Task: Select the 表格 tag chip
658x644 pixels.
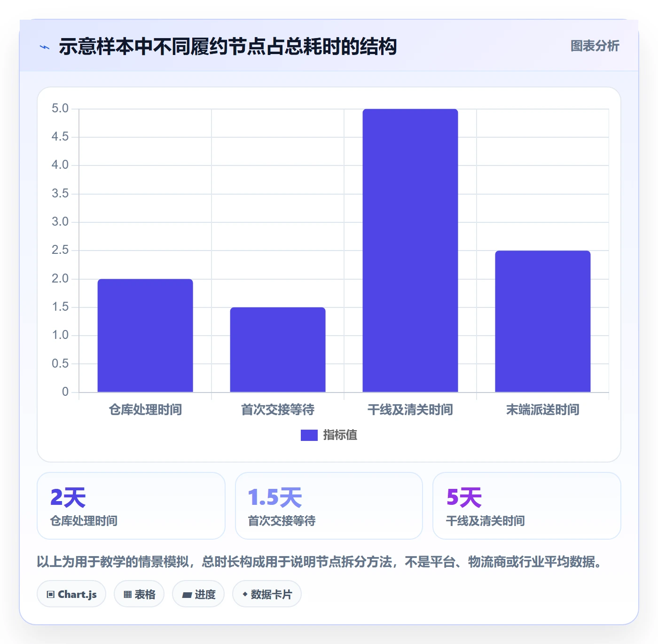Action: pos(139,594)
